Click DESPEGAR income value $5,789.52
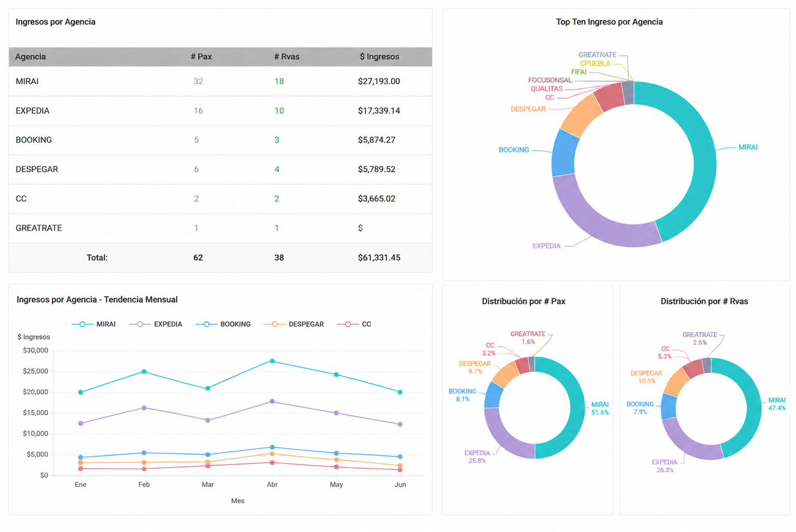This screenshot has width=796, height=532. point(377,170)
